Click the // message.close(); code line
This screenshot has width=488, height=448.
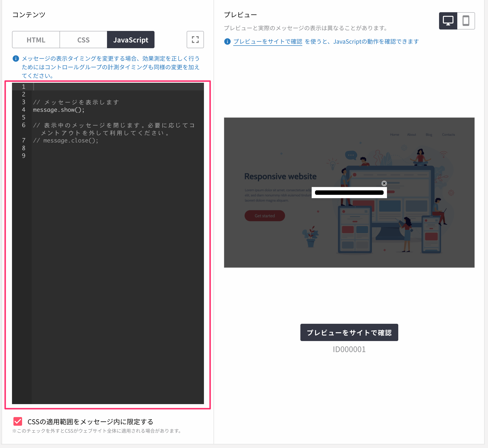click(x=66, y=141)
